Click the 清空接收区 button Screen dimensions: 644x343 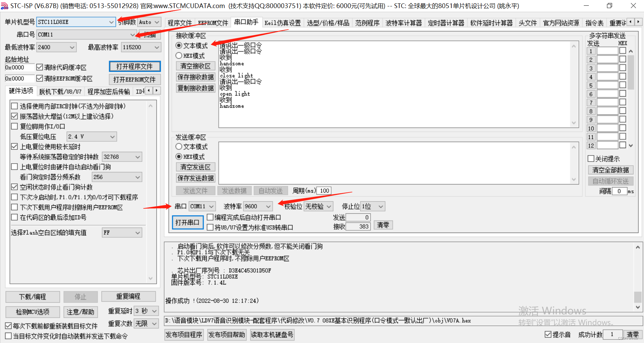pos(195,66)
